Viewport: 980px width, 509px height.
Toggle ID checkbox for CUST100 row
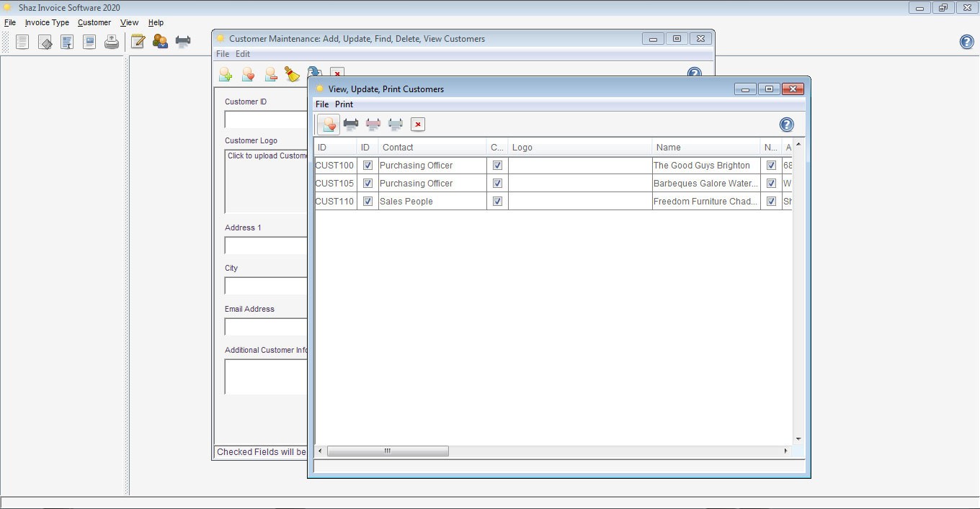[x=367, y=165]
